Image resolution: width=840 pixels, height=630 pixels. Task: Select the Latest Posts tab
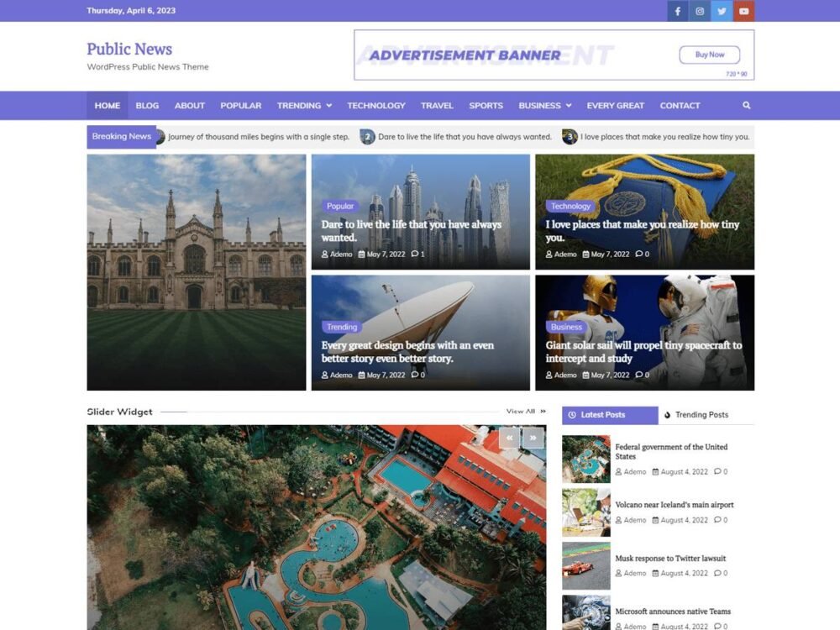pyautogui.click(x=610, y=415)
